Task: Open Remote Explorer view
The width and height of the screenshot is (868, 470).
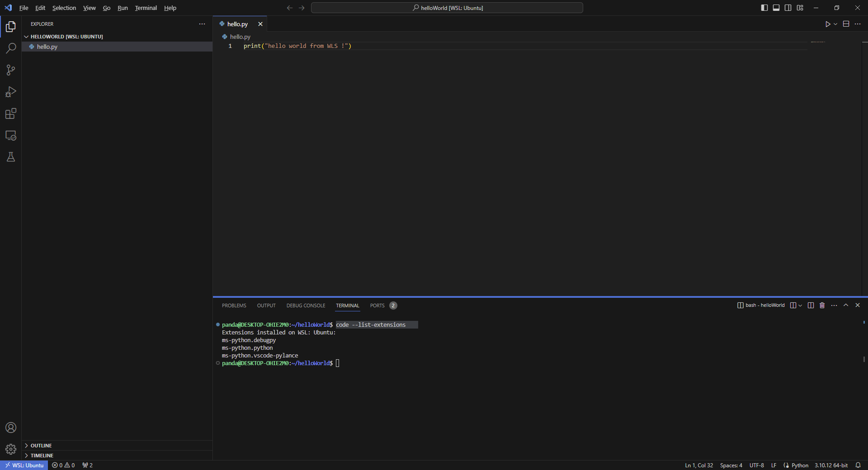Action: [x=11, y=135]
